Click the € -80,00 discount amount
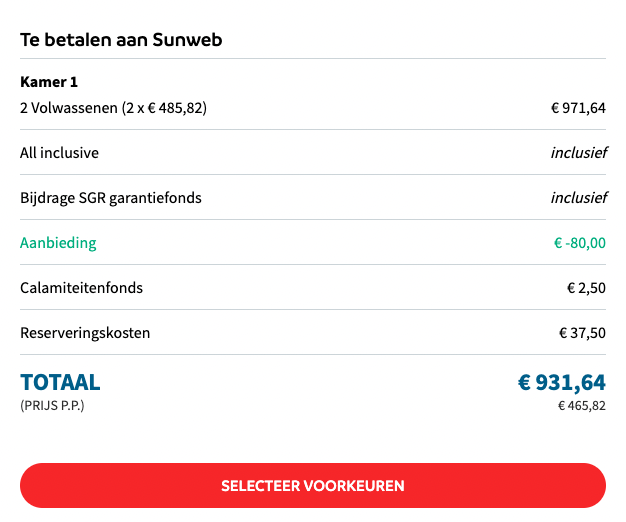The height and width of the screenshot is (522, 626). [580, 243]
